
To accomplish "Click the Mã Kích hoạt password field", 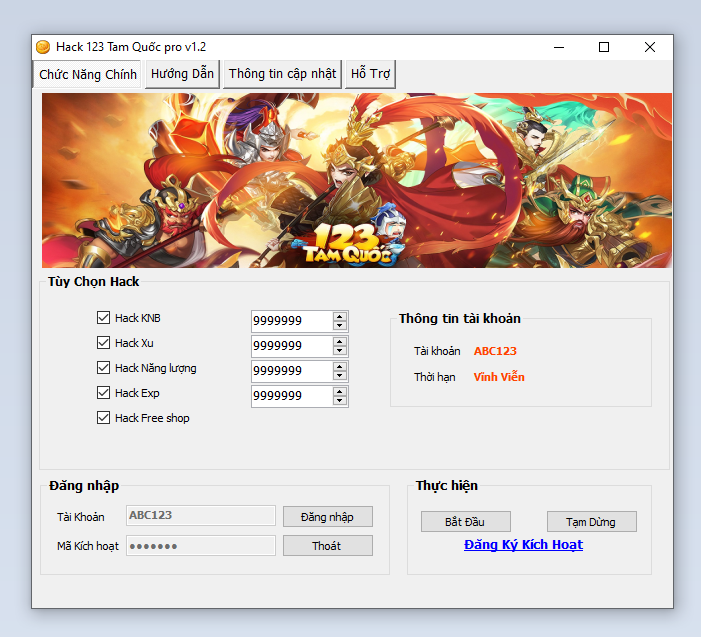I will 200,546.
